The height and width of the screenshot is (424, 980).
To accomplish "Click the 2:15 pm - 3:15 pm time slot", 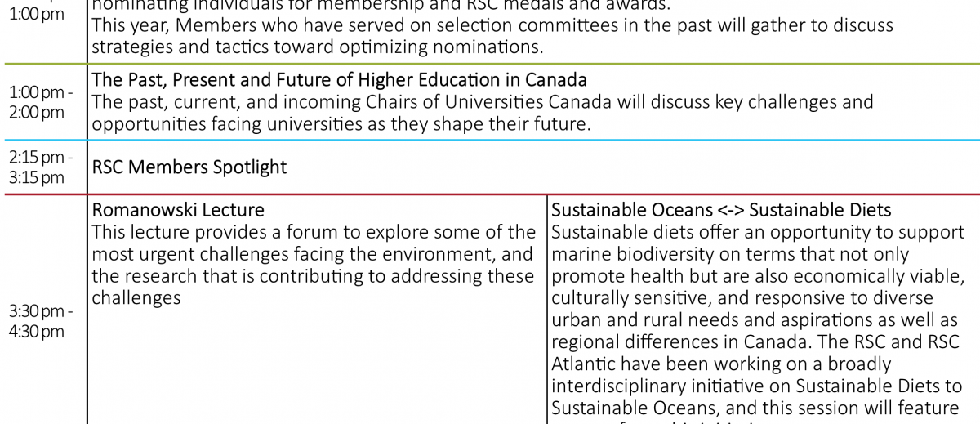I will coord(41,167).
